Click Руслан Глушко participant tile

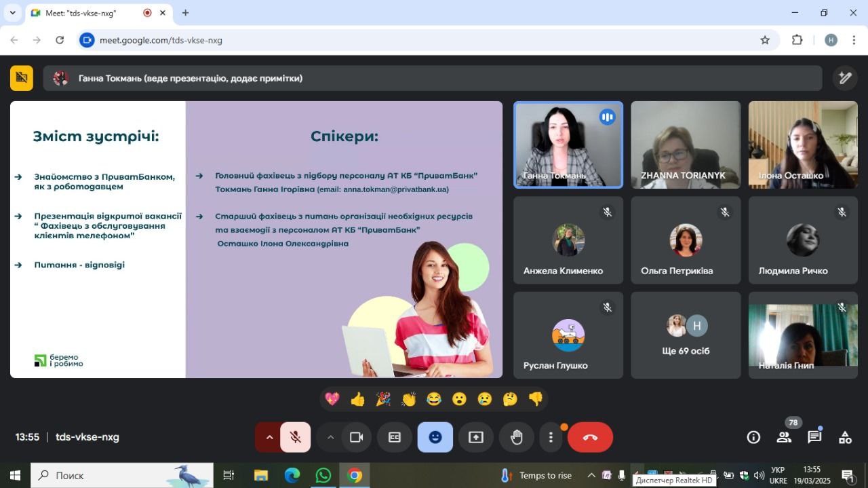[x=568, y=335]
